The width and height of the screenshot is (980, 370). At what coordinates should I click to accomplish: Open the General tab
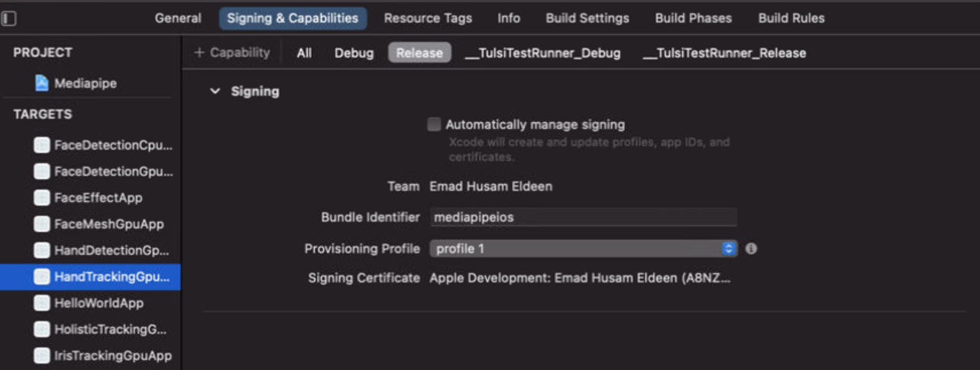tap(178, 18)
